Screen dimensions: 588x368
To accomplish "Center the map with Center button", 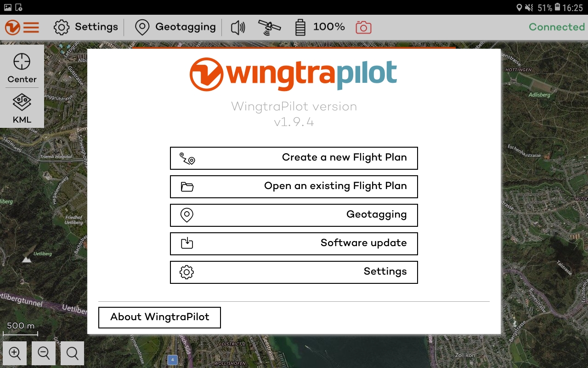I will click(22, 68).
